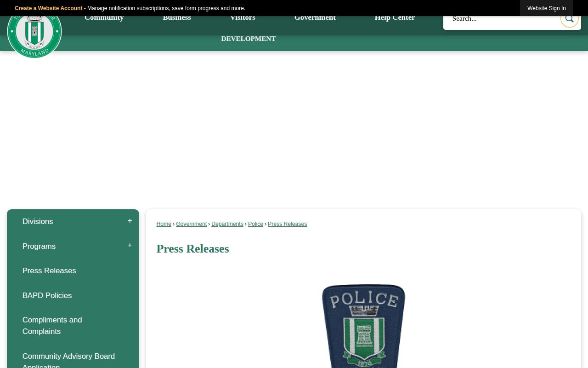
Task: Open the Business menu
Action: (x=177, y=18)
